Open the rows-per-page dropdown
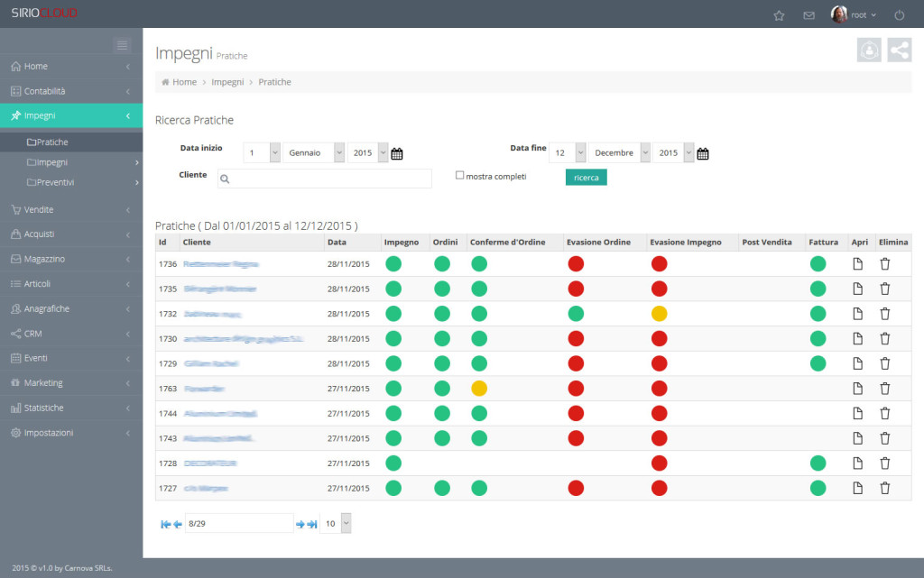Viewport: 924px width, 578px height. pyautogui.click(x=336, y=523)
